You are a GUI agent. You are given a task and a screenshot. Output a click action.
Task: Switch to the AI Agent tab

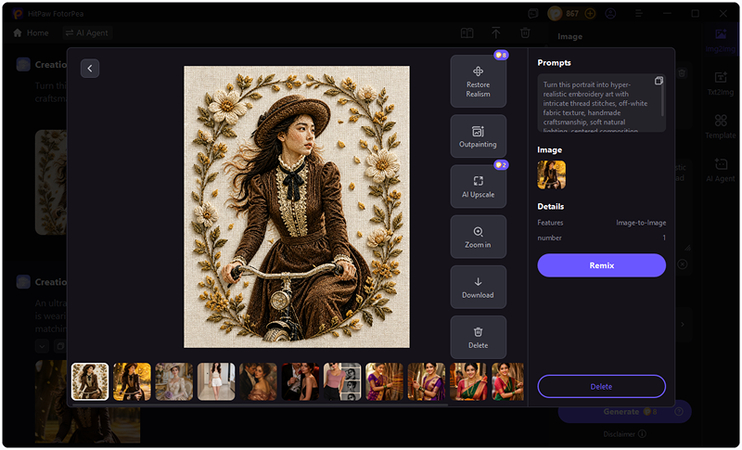87,33
